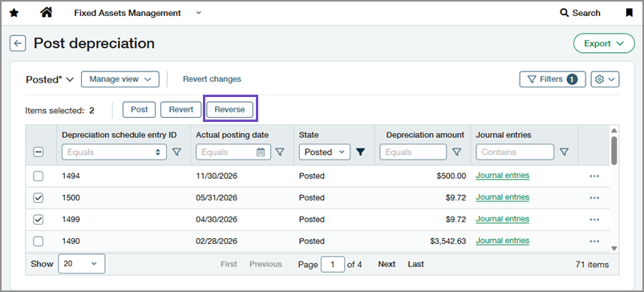Click filter icon for Depreciation schedule entry ID
Viewport: 644px width, 292px height.
click(x=176, y=152)
